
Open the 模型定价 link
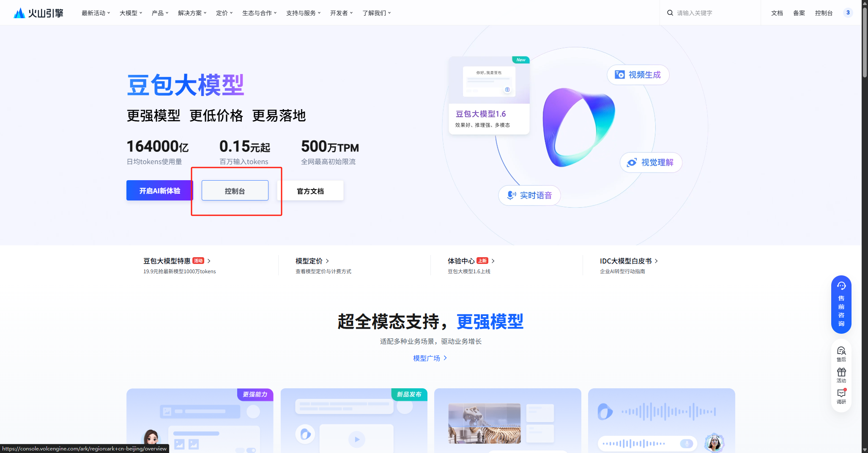pyautogui.click(x=309, y=261)
